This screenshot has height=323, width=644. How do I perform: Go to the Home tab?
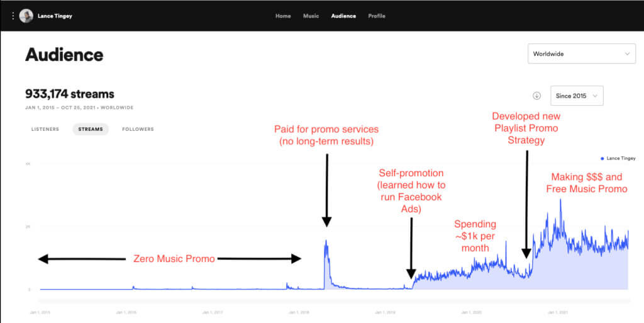[x=283, y=16]
